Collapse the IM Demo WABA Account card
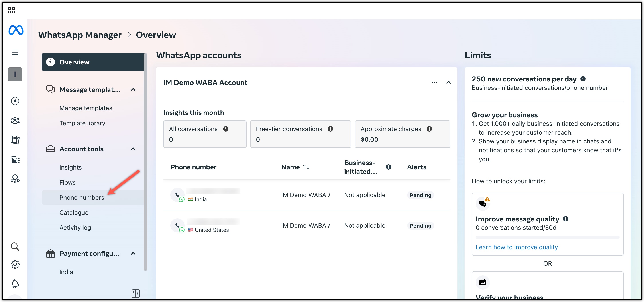 [x=448, y=82]
